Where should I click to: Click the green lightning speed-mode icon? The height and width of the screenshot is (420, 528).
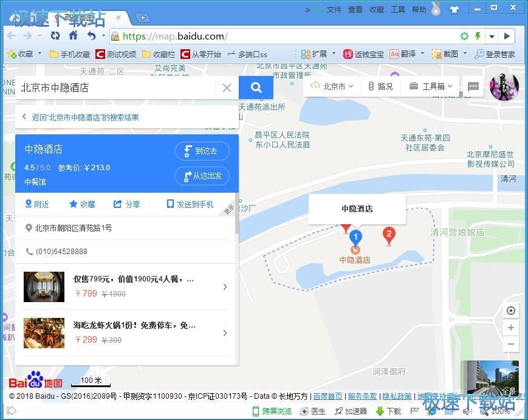[x=478, y=36]
